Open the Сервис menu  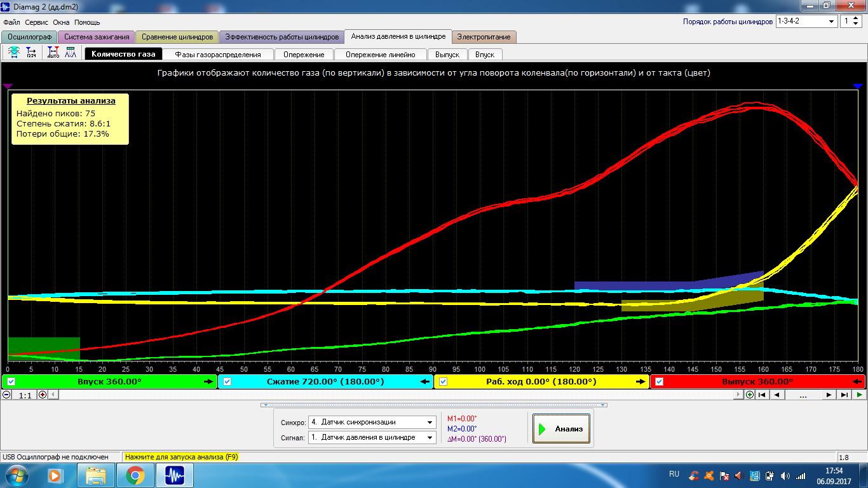[x=37, y=22]
